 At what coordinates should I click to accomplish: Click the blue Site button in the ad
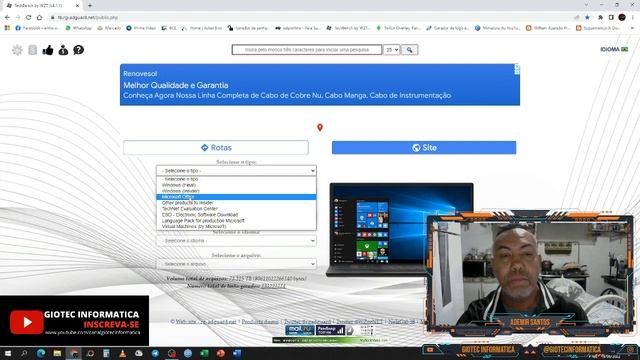pyautogui.click(x=424, y=148)
